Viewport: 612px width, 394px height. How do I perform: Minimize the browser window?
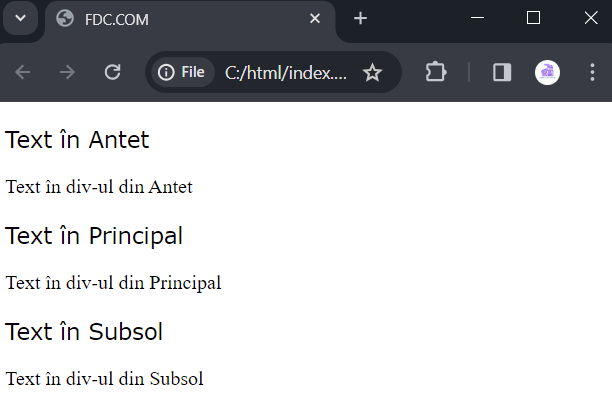click(477, 18)
